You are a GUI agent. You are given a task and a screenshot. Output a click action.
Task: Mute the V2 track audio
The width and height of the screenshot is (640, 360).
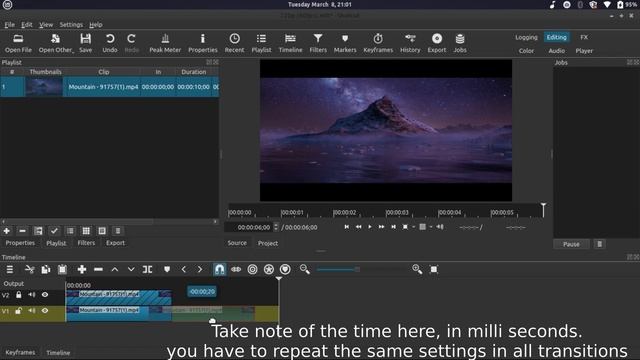pyautogui.click(x=31, y=295)
